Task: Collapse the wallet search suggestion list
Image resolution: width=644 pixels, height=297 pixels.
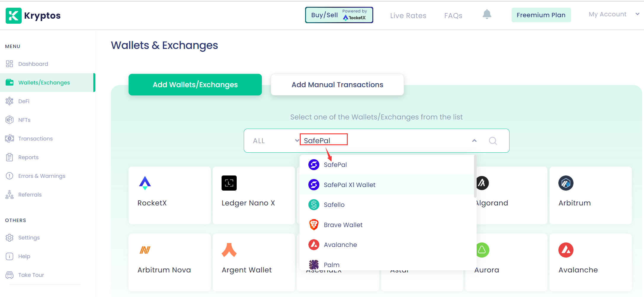Action: pos(474,141)
